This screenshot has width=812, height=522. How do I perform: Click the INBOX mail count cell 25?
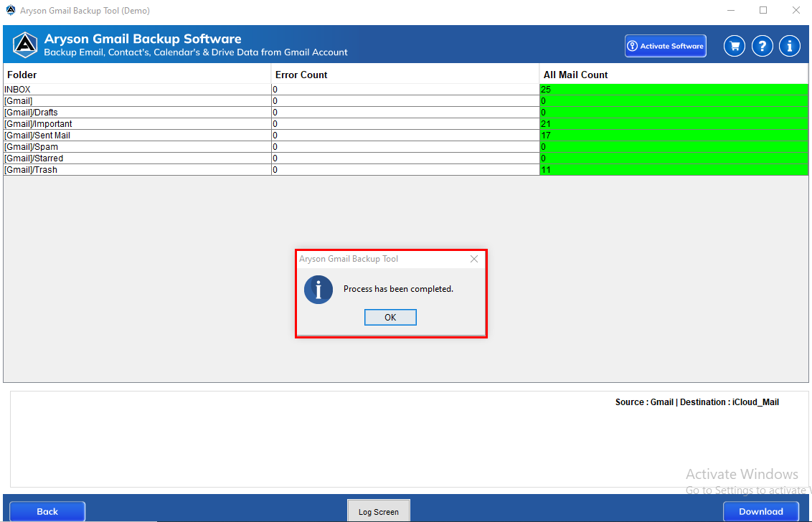pos(674,90)
